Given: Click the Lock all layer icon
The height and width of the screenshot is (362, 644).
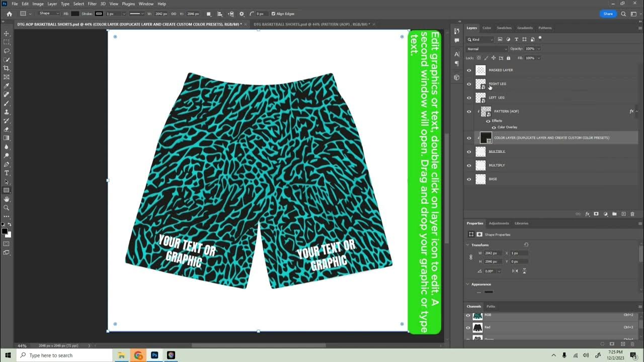Looking at the screenshot, I should pos(508,58).
